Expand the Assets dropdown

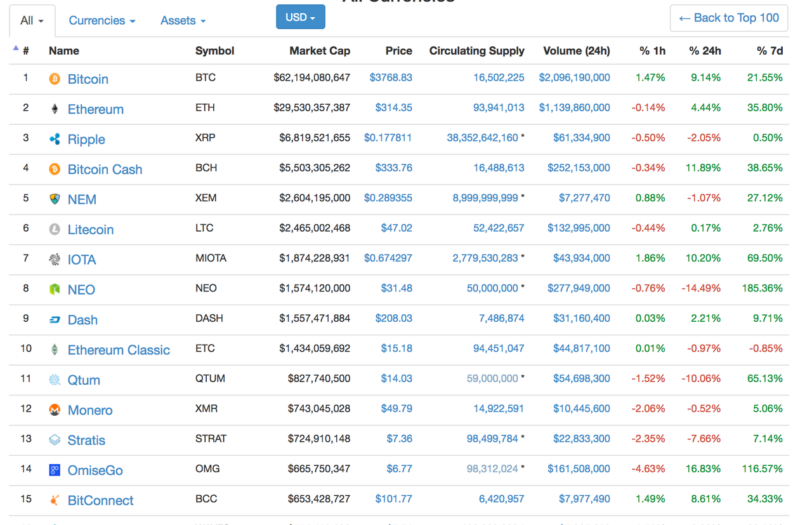[183, 21]
